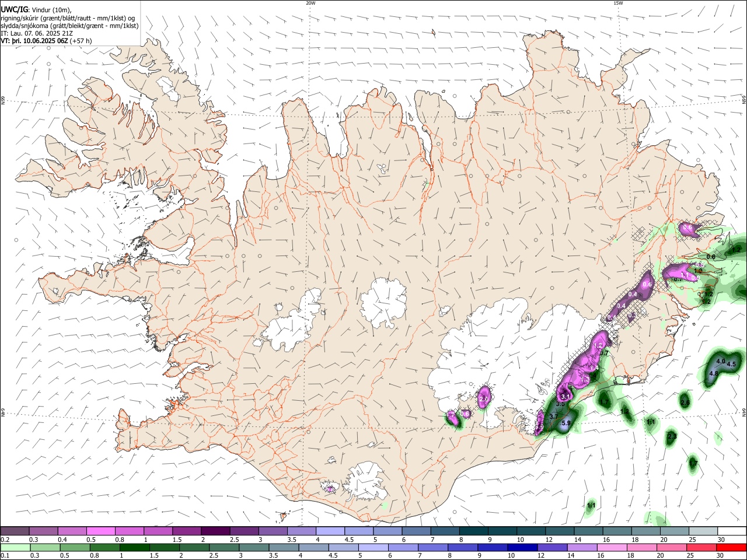The image size is (747, 560).
Task: Click the '2.3' precipitation value over the ocean
Action: pos(672,436)
